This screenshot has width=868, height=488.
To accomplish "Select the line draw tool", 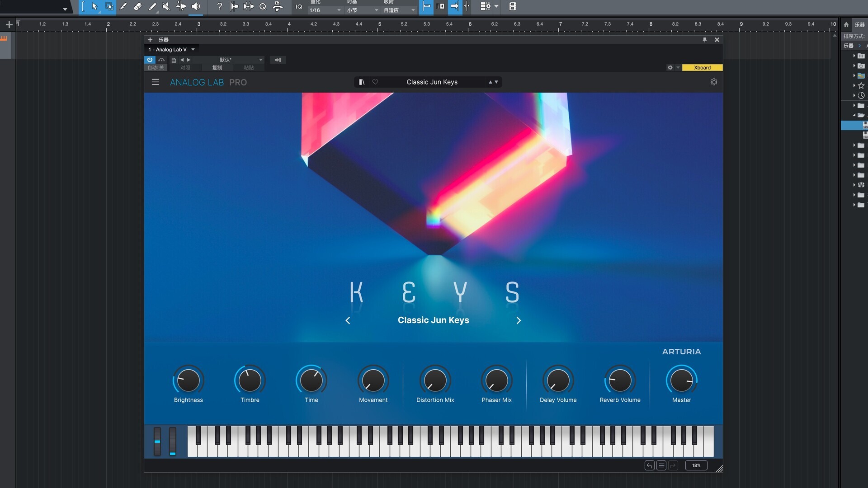I will coord(152,7).
